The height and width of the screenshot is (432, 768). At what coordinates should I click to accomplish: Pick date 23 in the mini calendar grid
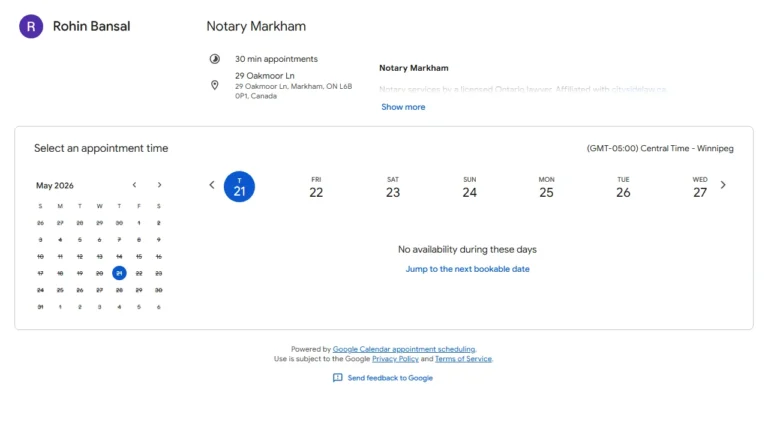coord(159,273)
